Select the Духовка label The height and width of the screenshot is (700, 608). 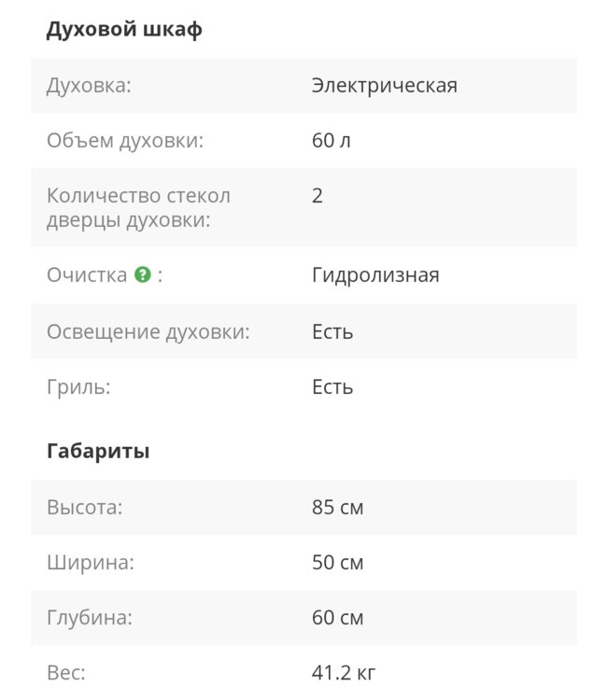[x=89, y=86]
